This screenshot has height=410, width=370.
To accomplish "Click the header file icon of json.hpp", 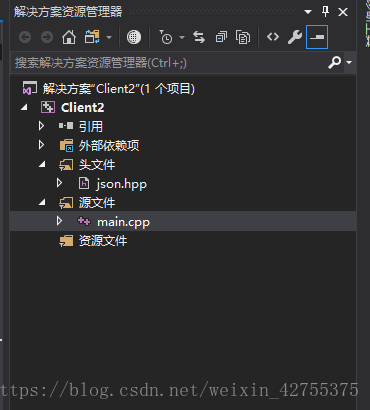I will click(84, 183).
